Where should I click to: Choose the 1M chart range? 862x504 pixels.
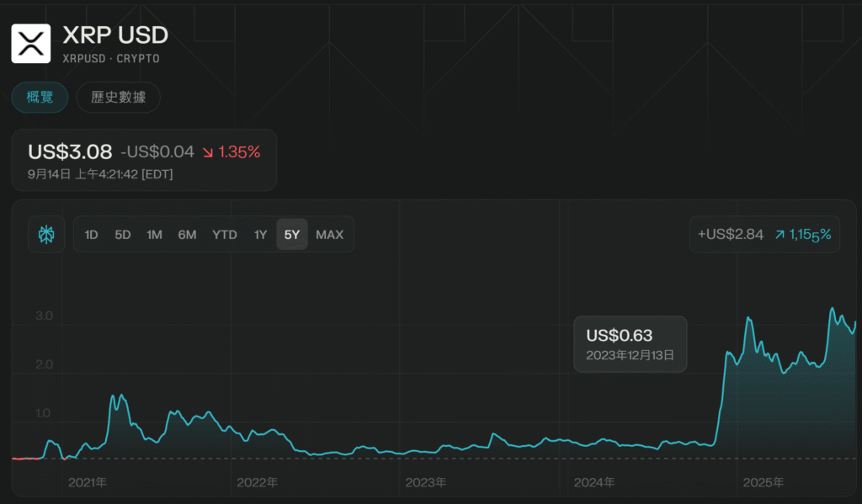[x=154, y=235]
